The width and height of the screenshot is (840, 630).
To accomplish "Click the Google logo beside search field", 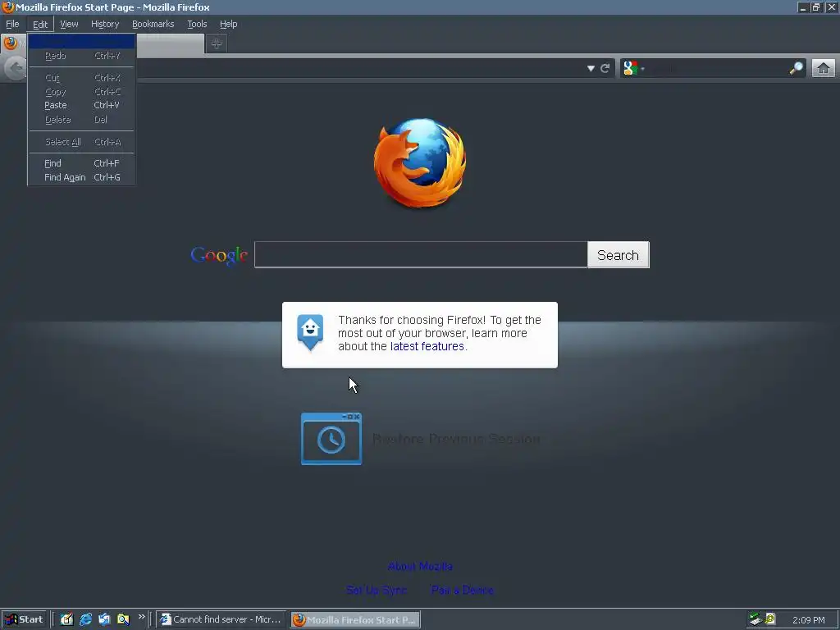I will click(218, 256).
